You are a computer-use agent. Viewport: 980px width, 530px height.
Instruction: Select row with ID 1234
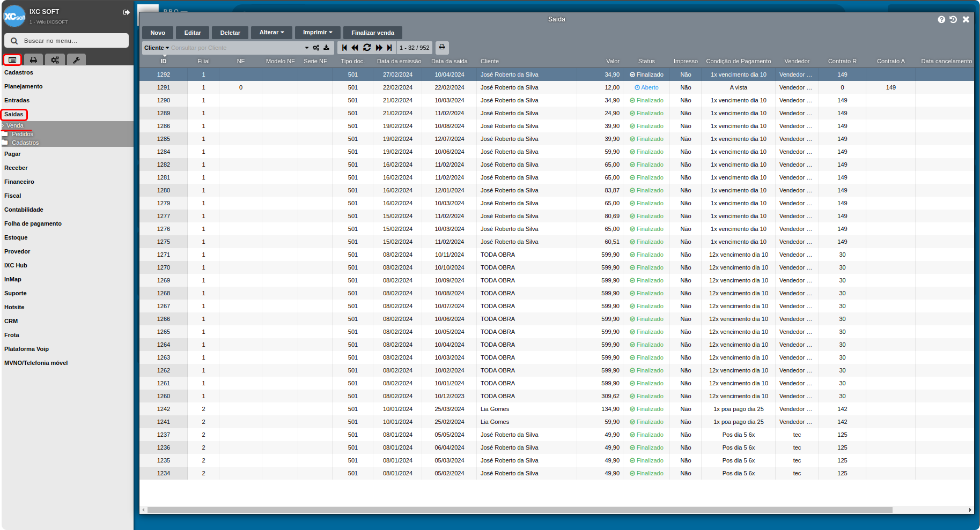[x=557, y=473]
